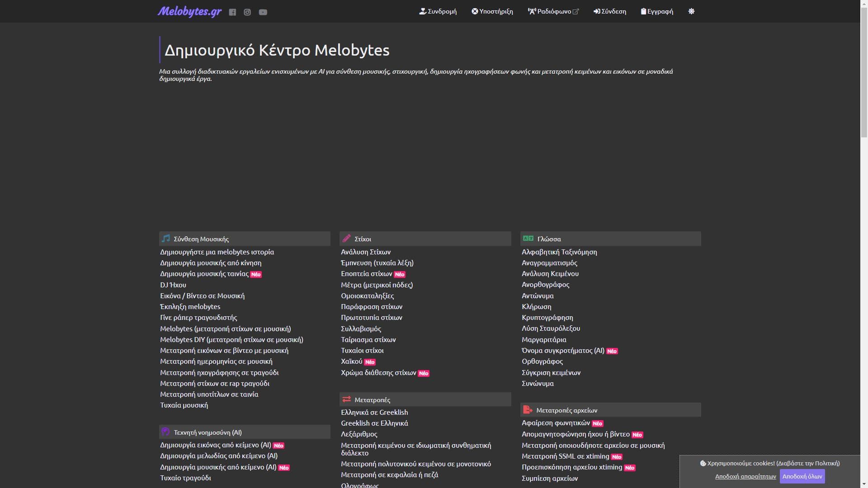
Task: Click Εγγραφή to register
Action: 657,11
